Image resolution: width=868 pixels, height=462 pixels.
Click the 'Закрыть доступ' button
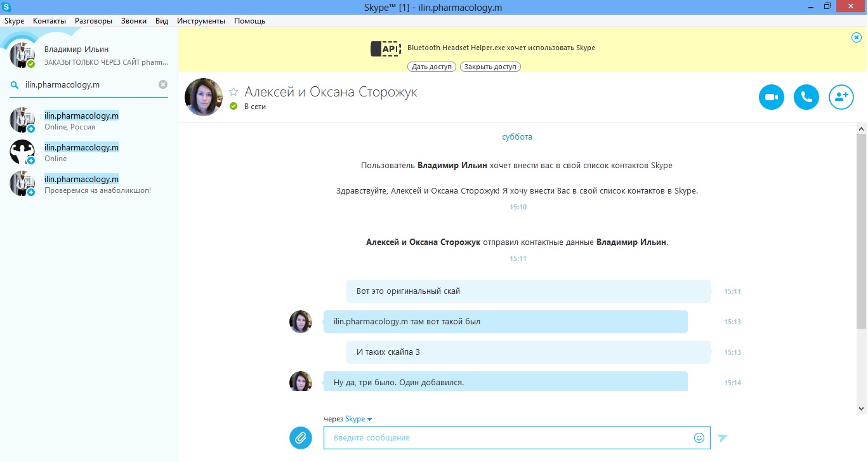490,67
